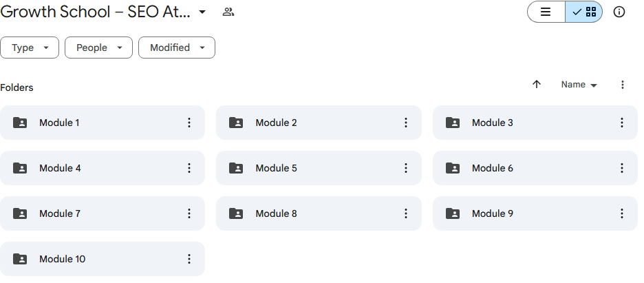Switch to list layout view
Image resolution: width=644 pixels, height=283 pixels.
[x=546, y=12]
